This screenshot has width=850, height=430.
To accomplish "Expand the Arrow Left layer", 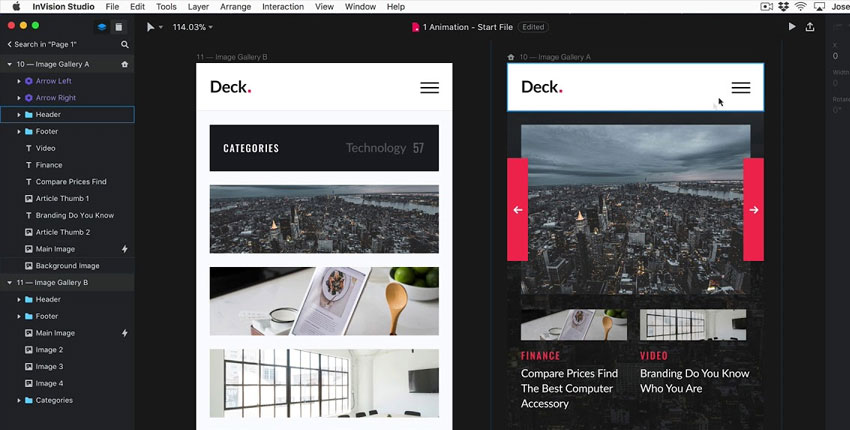I will point(19,81).
